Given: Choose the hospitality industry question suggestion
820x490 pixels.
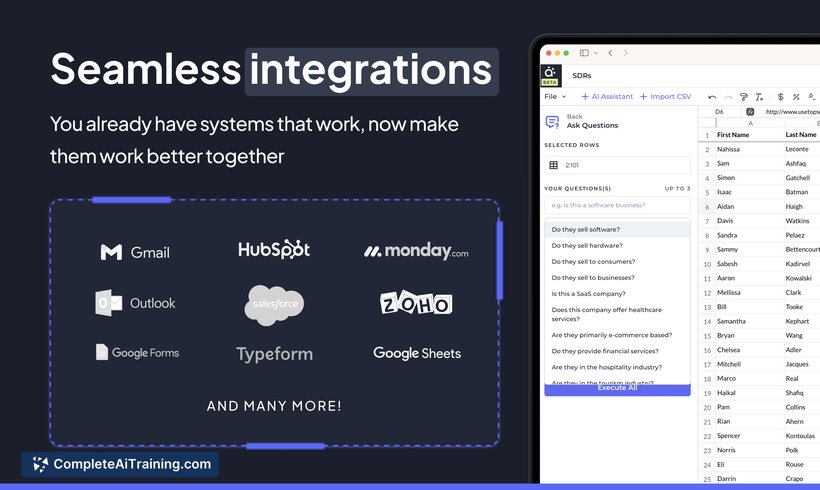Looking at the screenshot, I should 617,368.
